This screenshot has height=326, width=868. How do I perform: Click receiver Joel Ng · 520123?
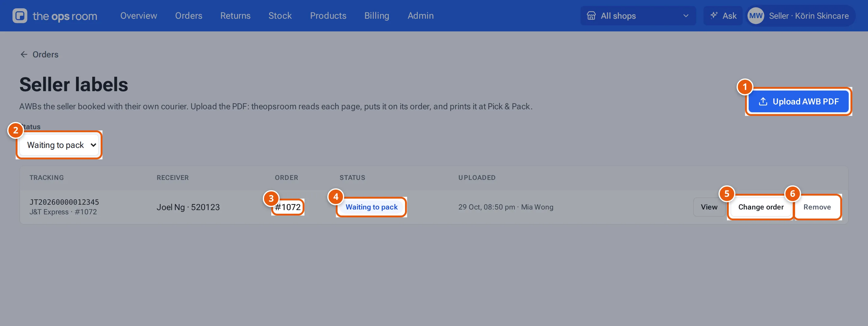tap(188, 207)
